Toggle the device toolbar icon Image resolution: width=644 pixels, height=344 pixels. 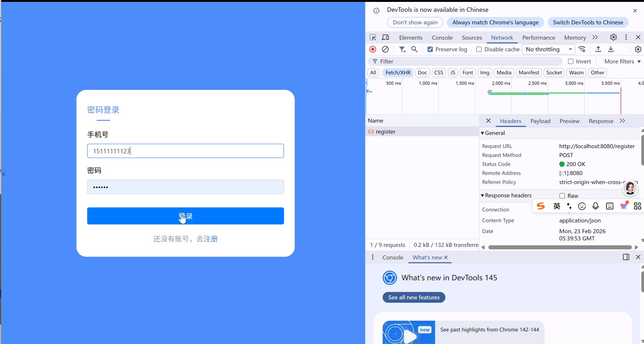click(385, 37)
